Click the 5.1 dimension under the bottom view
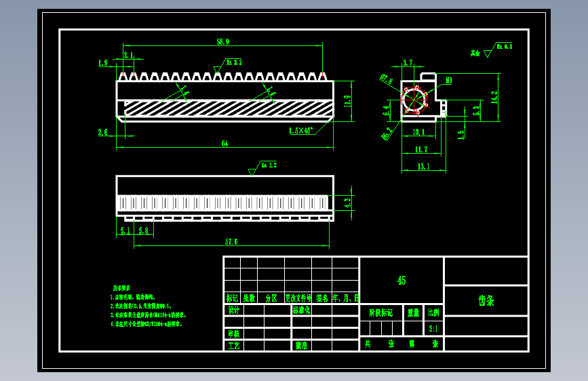This screenshot has height=381, width=588. 125,230
